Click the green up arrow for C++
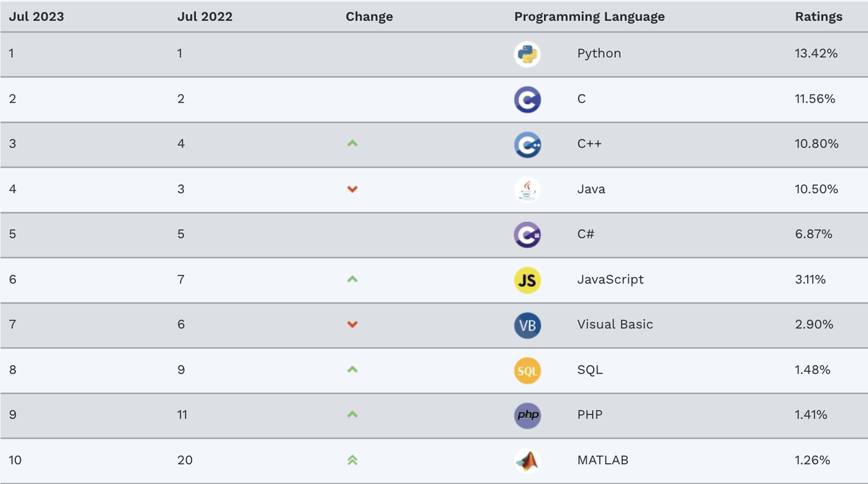868x484 pixels. coord(352,144)
